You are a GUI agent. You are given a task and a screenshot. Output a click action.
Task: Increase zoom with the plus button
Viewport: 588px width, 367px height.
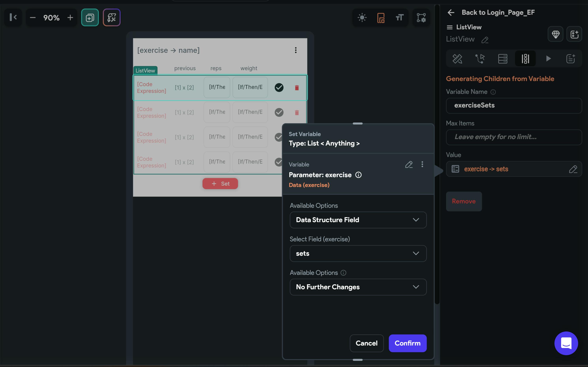[70, 18]
